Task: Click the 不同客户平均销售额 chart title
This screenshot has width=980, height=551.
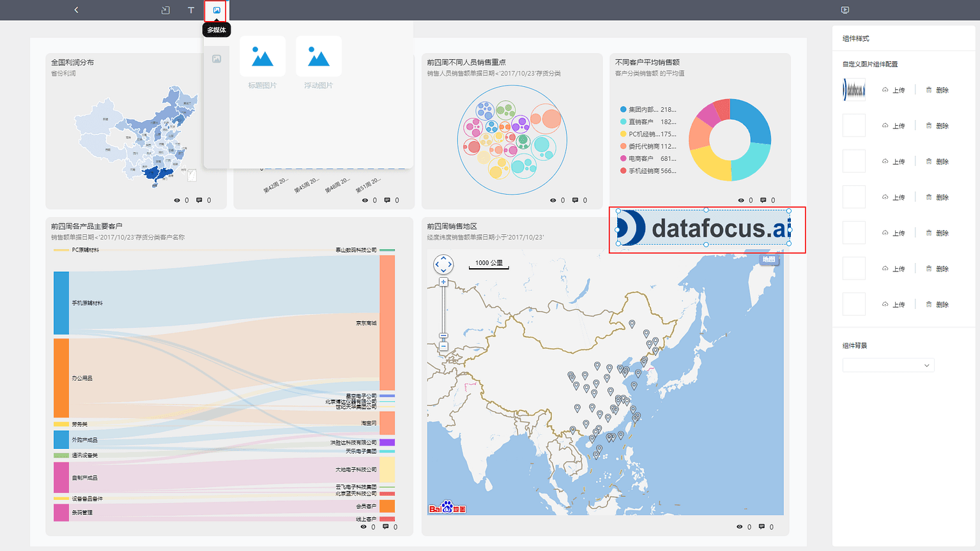Action: click(x=647, y=63)
